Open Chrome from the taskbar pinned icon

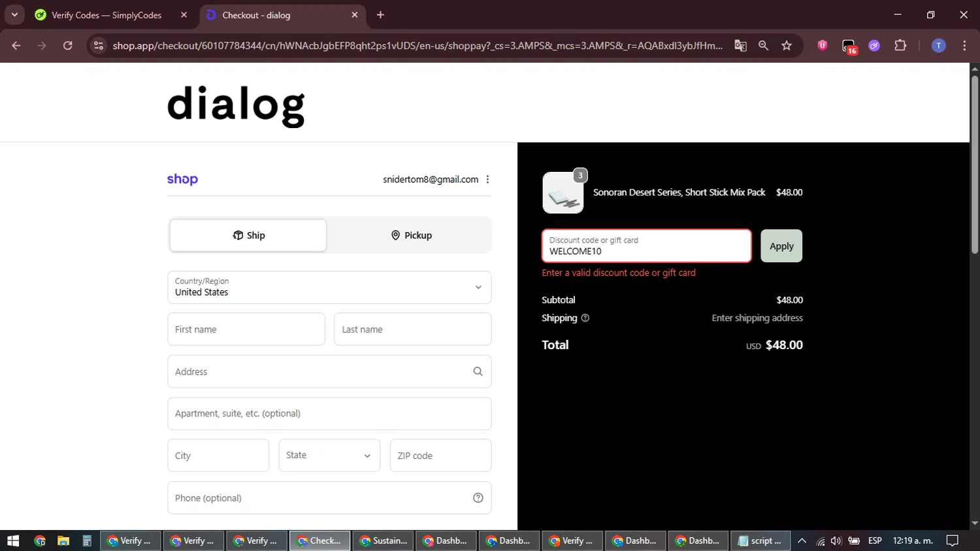pyautogui.click(x=40, y=541)
